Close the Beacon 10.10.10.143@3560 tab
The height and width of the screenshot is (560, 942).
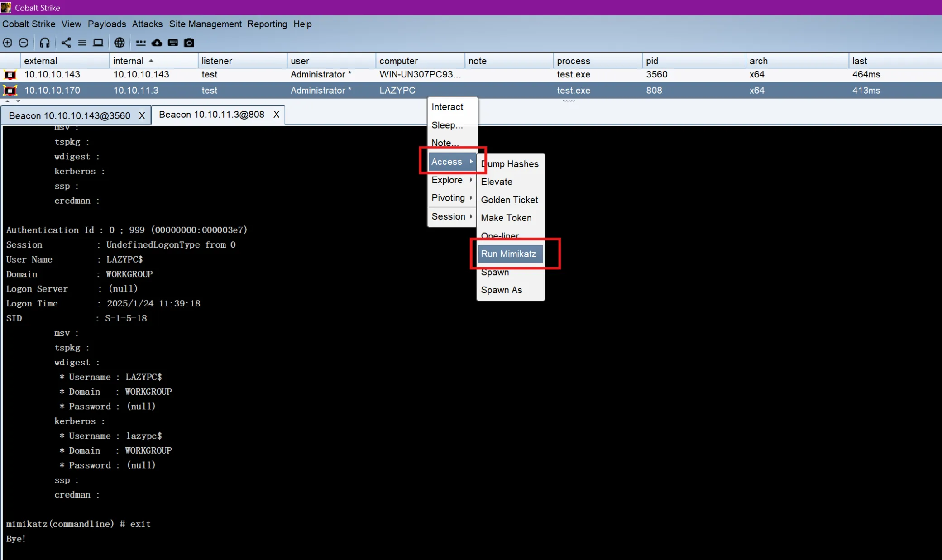click(x=142, y=116)
